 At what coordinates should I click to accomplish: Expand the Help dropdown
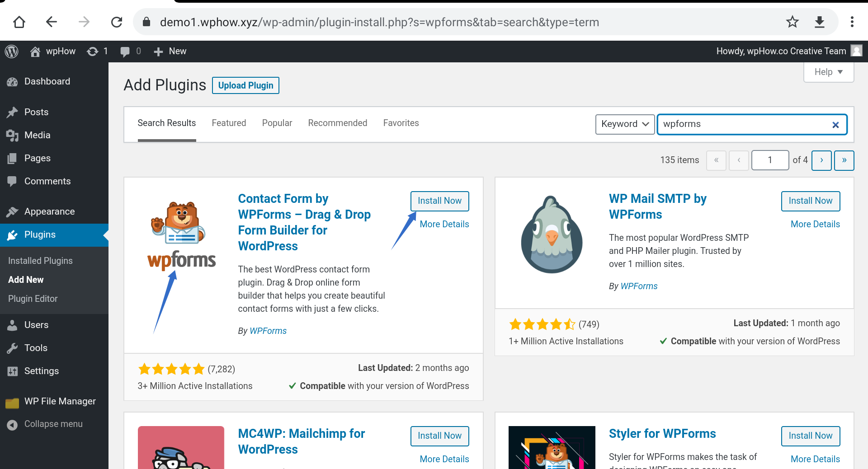pos(829,72)
